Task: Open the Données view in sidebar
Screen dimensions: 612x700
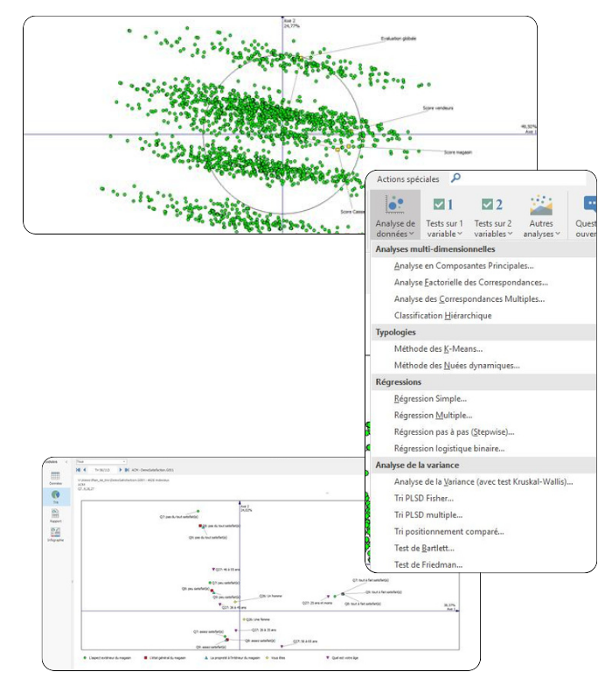Action: pos(55,477)
